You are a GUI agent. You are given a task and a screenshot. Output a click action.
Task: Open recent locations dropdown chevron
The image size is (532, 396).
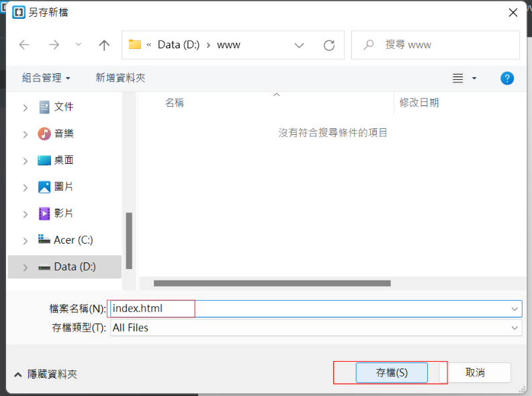pyautogui.click(x=79, y=44)
